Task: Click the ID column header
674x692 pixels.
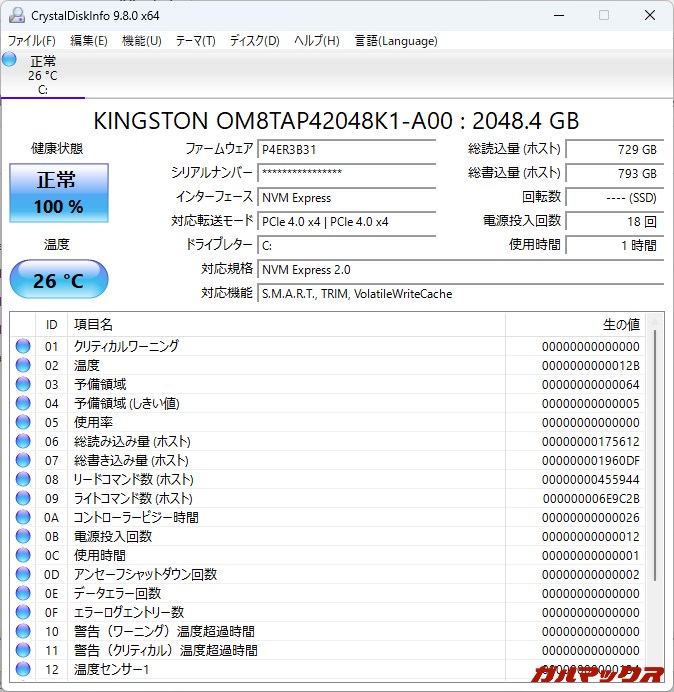Action: 51,325
